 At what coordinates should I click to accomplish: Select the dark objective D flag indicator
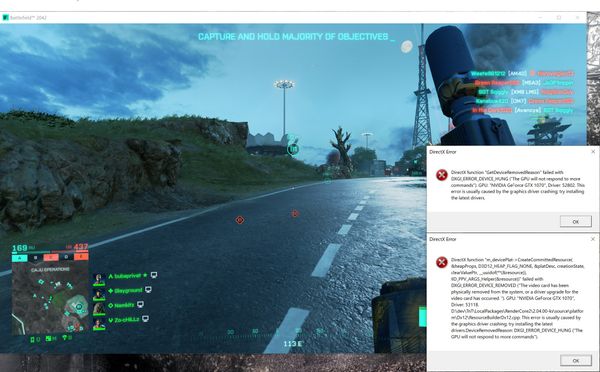click(x=66, y=257)
